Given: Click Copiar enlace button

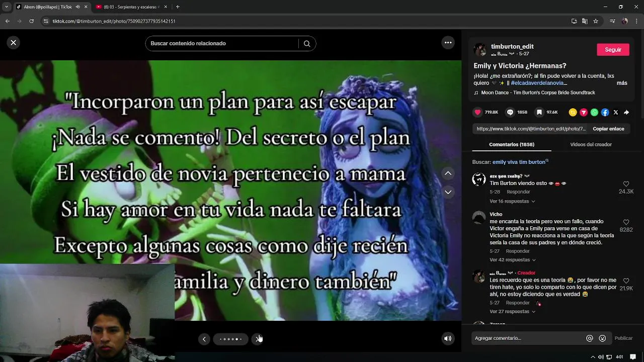Looking at the screenshot, I should click(x=608, y=129).
